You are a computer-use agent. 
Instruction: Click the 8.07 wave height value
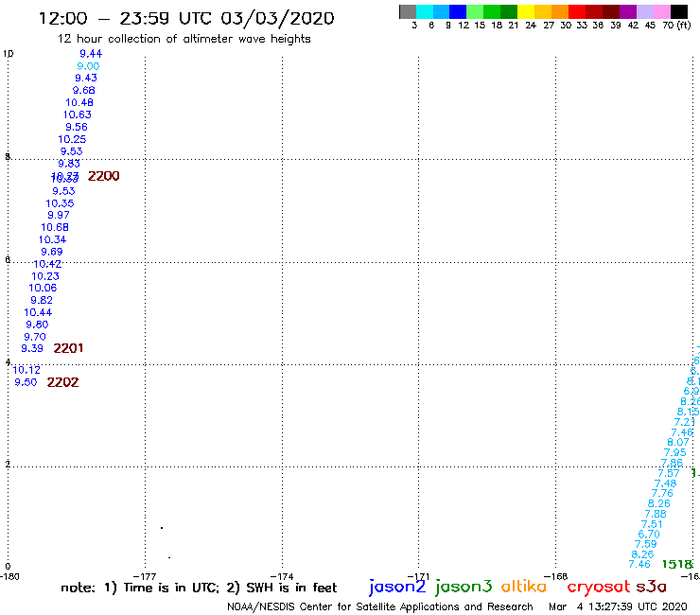[x=678, y=442]
